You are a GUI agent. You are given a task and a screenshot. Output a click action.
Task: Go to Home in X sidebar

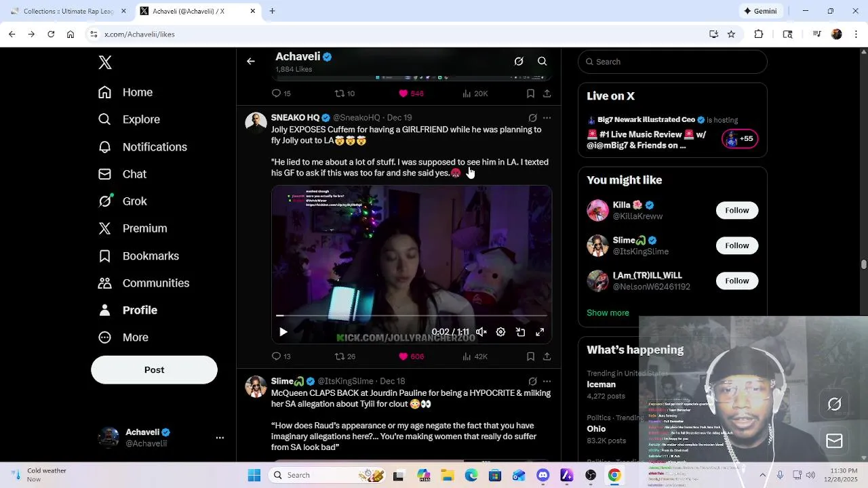click(125, 92)
